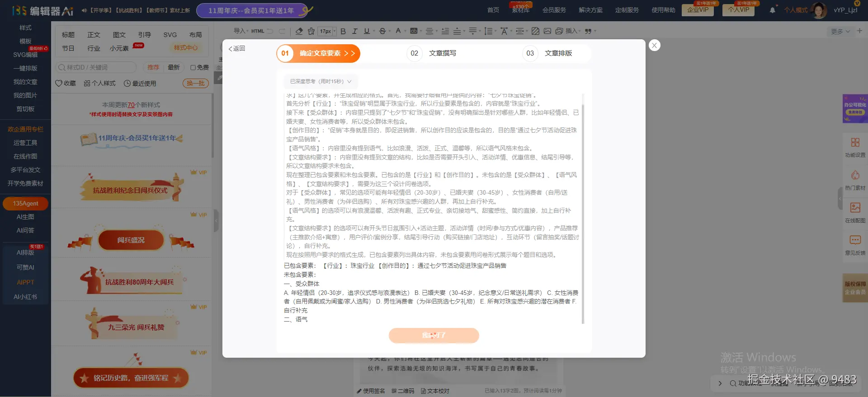Click the redo arrow icon

(282, 31)
